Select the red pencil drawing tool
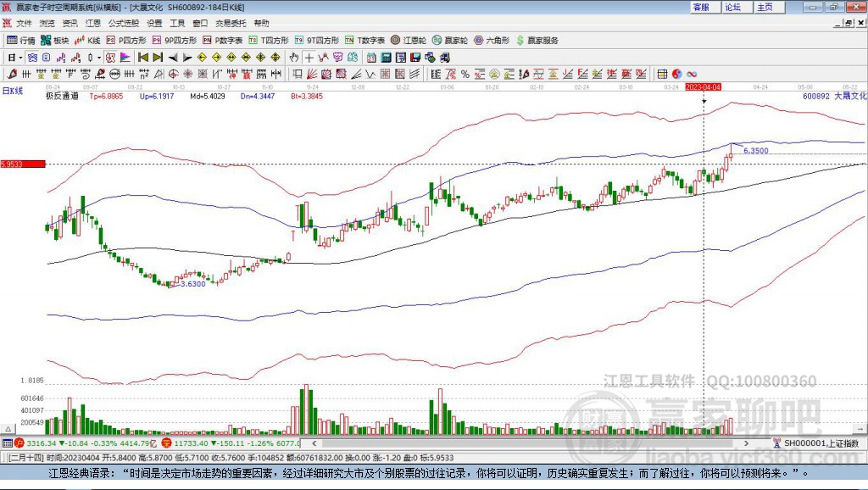Screen dimensions: 868x490 click(12, 74)
